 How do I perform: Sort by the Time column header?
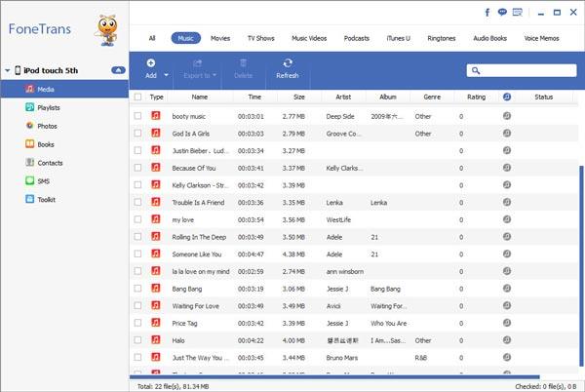click(254, 97)
